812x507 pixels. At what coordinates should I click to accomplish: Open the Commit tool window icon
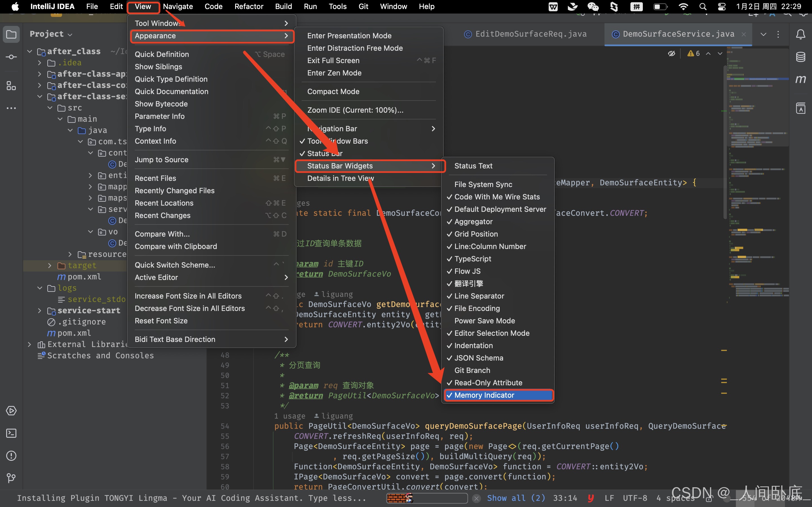coord(11,57)
